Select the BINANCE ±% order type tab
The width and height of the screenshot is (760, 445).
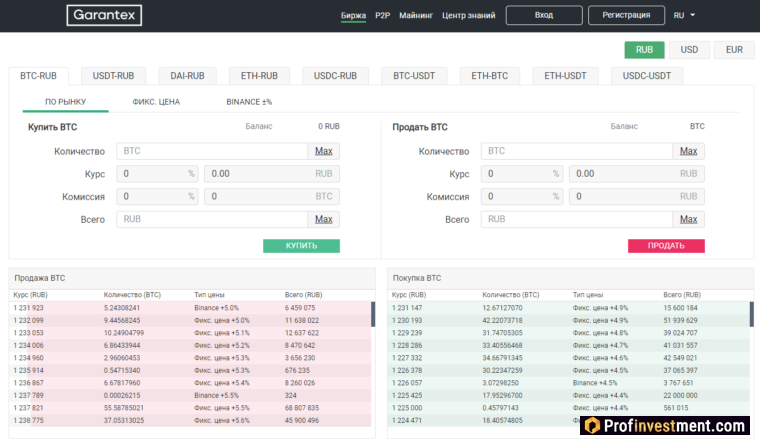point(249,102)
